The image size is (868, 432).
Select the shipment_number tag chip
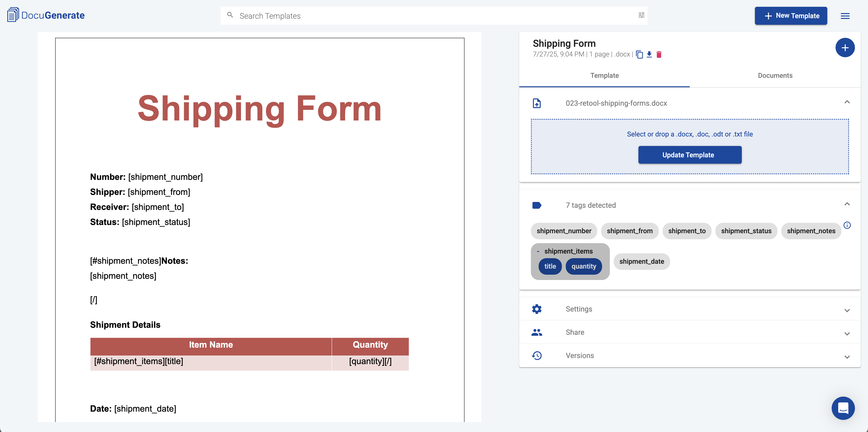pos(564,231)
